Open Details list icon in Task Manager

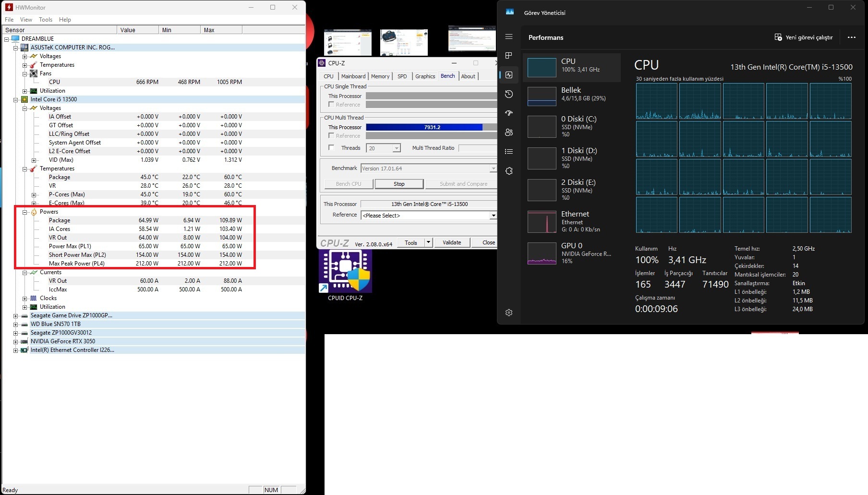tap(509, 152)
